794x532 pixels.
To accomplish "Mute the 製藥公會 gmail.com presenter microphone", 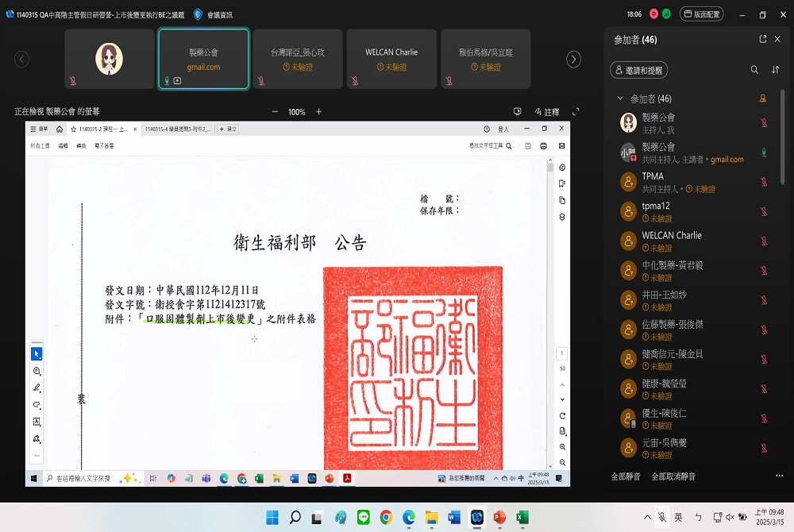I will (x=764, y=152).
